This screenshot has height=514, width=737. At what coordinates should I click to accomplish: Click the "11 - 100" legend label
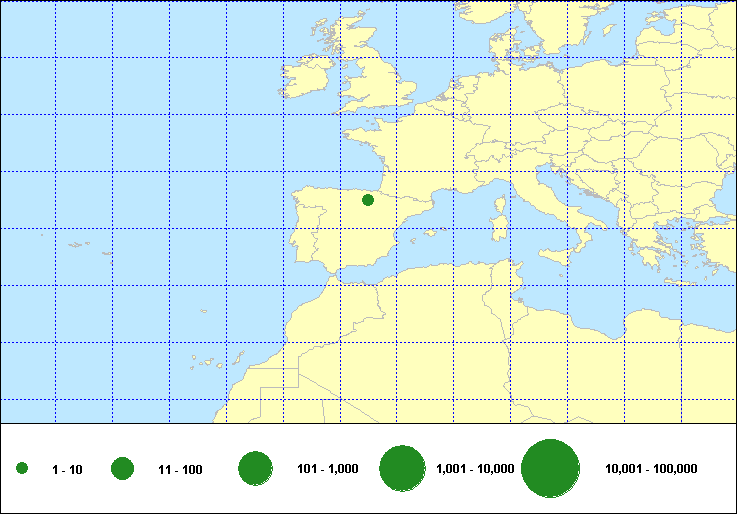tap(180, 469)
